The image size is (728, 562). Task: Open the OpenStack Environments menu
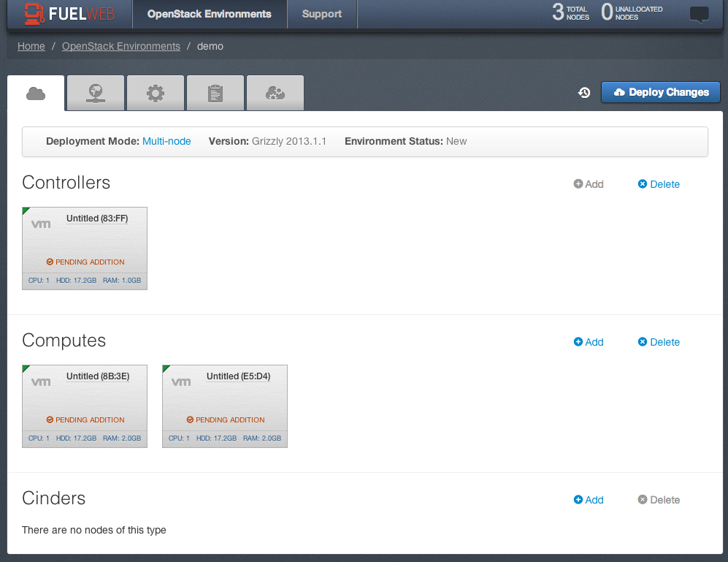tap(210, 14)
